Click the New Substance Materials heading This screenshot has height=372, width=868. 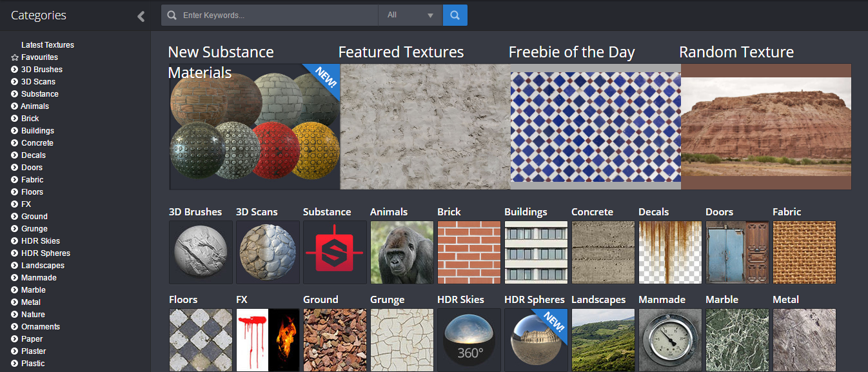pyautogui.click(x=221, y=63)
